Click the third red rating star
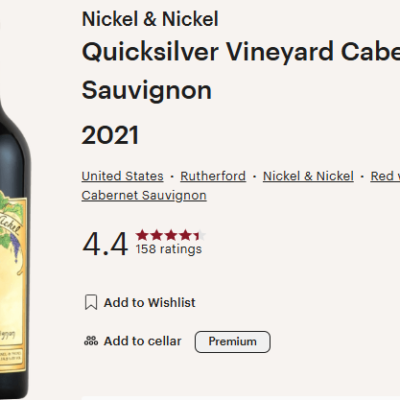 coord(171,235)
